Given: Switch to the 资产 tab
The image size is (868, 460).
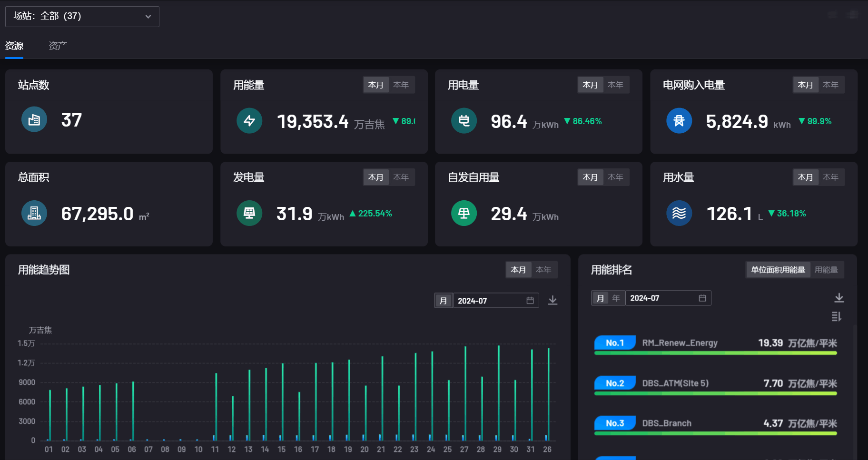Looking at the screenshot, I should tap(58, 46).
